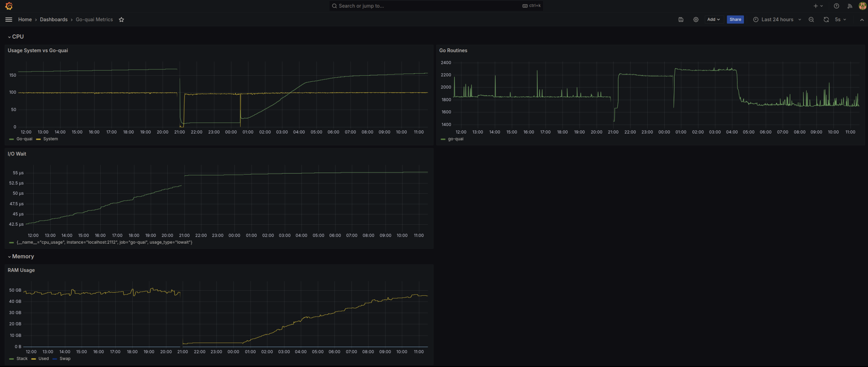The height and width of the screenshot is (367, 868).
Task: Click the save dashboard icon
Action: point(681,20)
